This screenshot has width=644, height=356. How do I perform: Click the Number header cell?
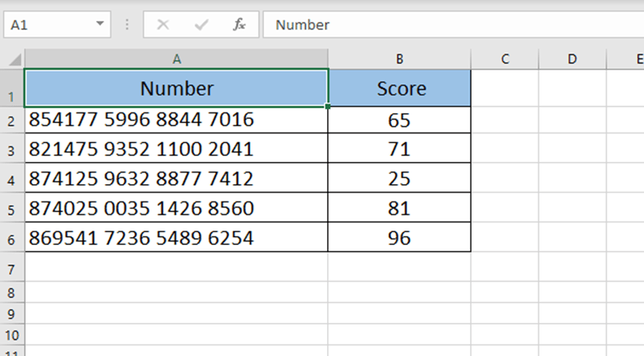click(x=177, y=88)
